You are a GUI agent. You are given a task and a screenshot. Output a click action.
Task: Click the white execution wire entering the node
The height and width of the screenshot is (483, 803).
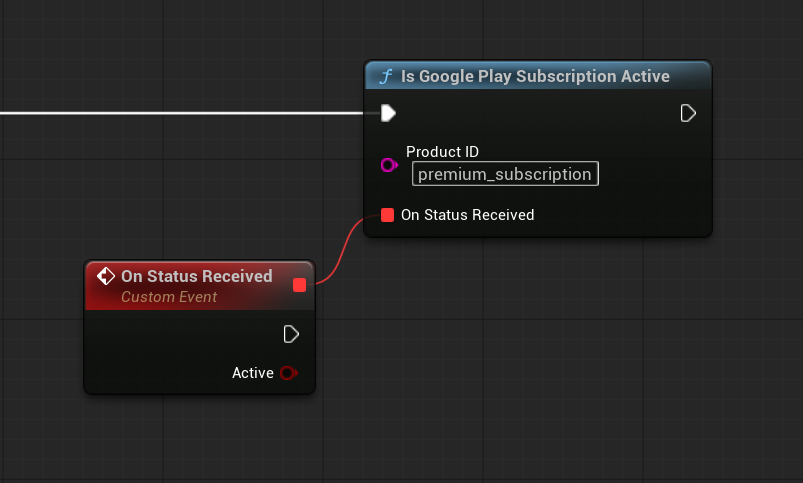point(182,113)
